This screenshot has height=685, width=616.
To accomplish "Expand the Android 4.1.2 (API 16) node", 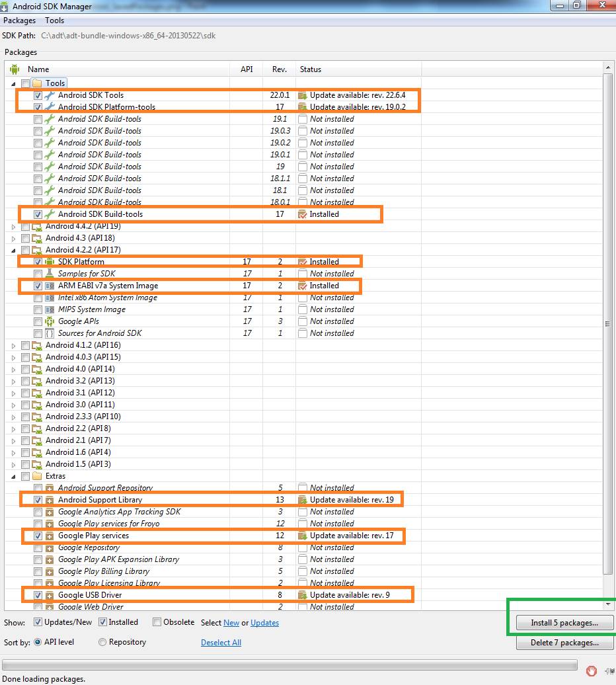I will pyautogui.click(x=13, y=346).
